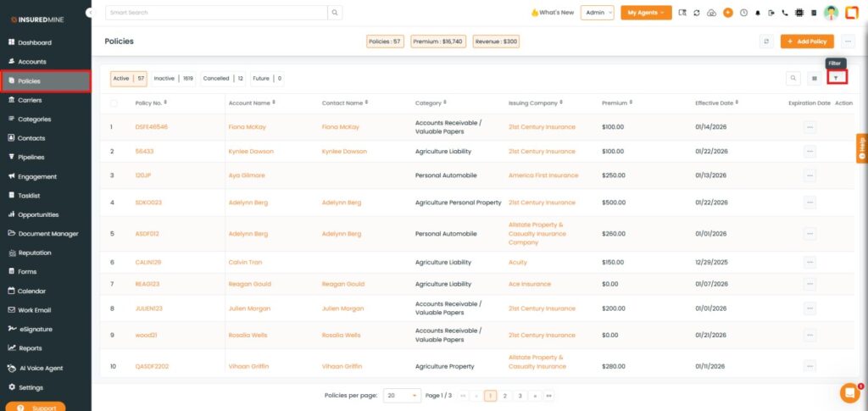This screenshot has height=411, width=868.
Task: Open the chat bubble widget
Action: click(849, 392)
